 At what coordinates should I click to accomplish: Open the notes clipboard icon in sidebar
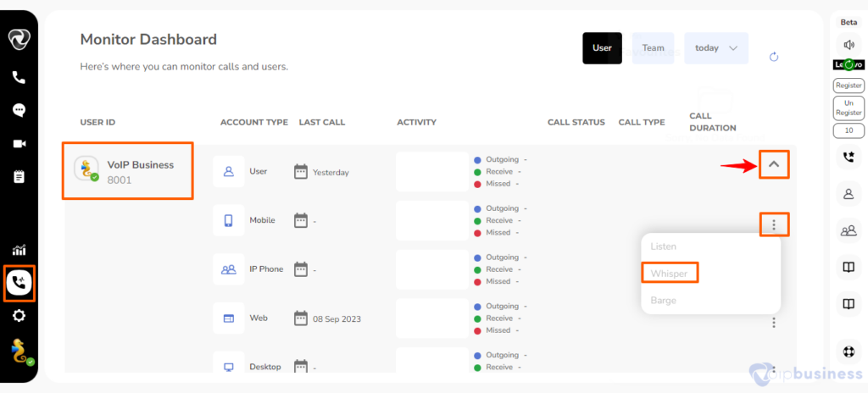[x=19, y=176]
